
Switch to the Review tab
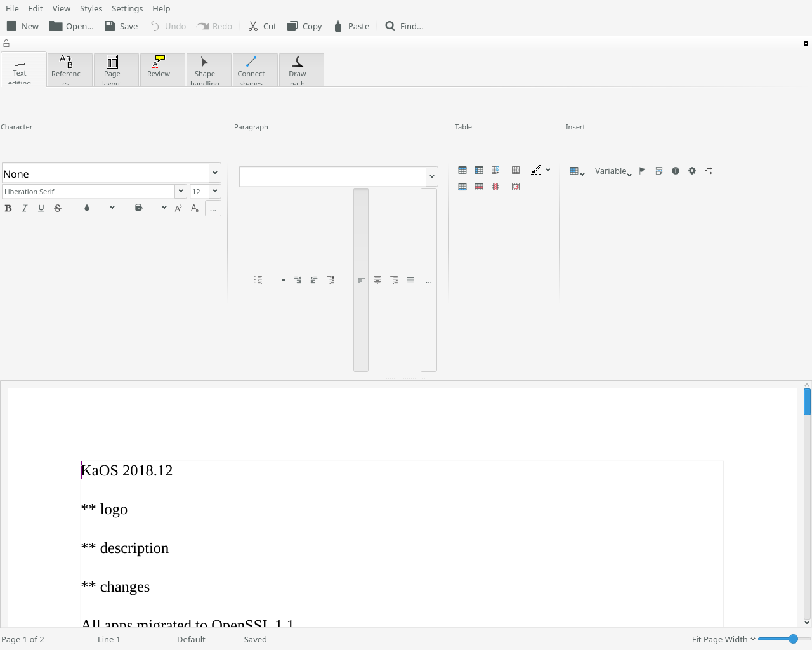click(162, 70)
